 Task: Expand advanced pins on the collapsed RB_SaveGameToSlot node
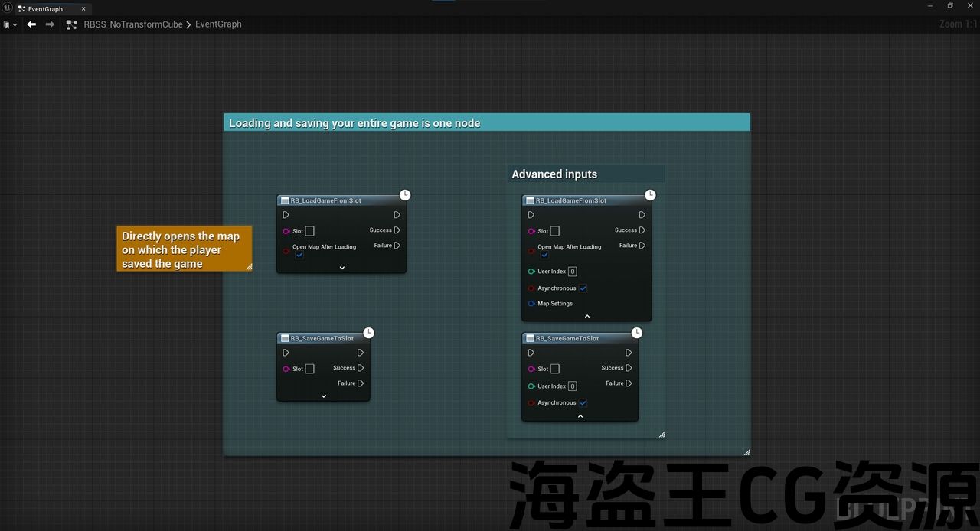323,396
